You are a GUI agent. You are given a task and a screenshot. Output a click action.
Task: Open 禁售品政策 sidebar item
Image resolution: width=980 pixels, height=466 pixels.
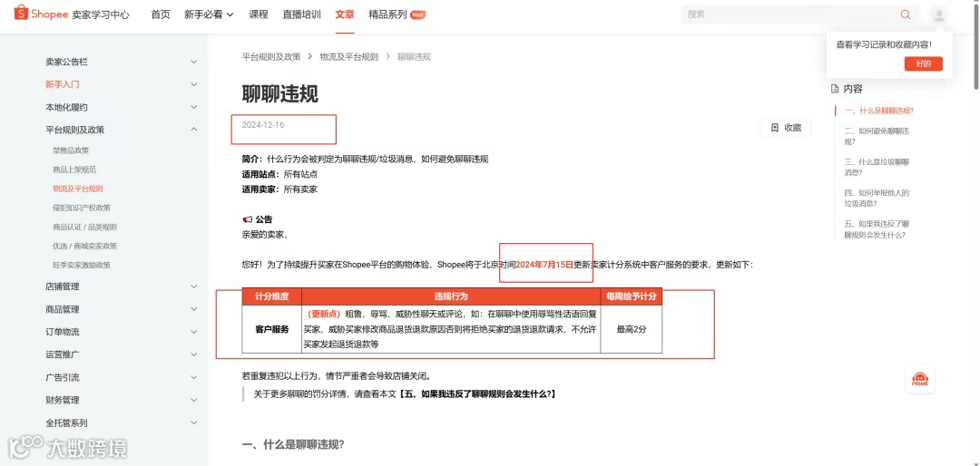pos(71,150)
